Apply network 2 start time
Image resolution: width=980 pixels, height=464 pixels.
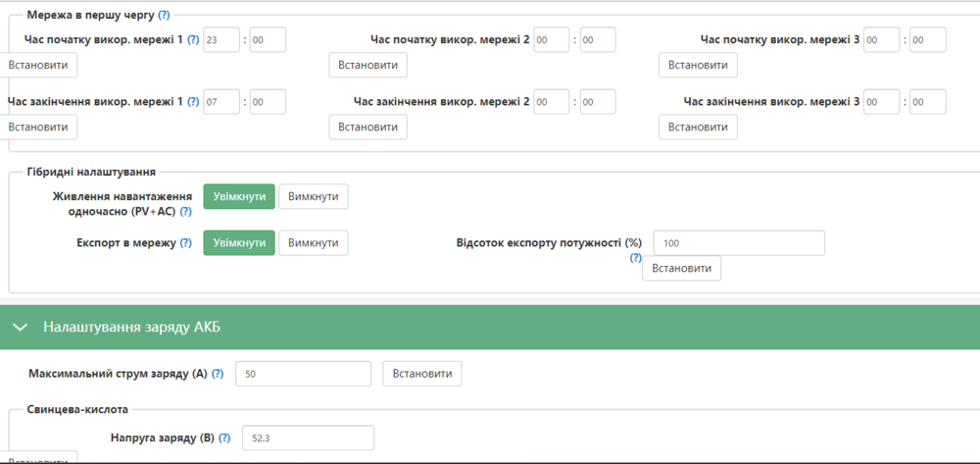click(x=367, y=65)
